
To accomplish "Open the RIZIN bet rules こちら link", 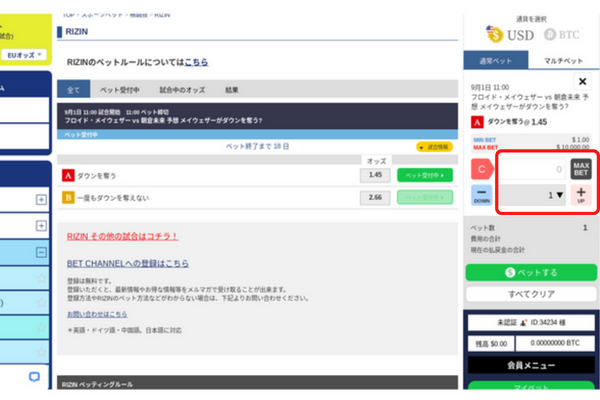I will pos(196,62).
